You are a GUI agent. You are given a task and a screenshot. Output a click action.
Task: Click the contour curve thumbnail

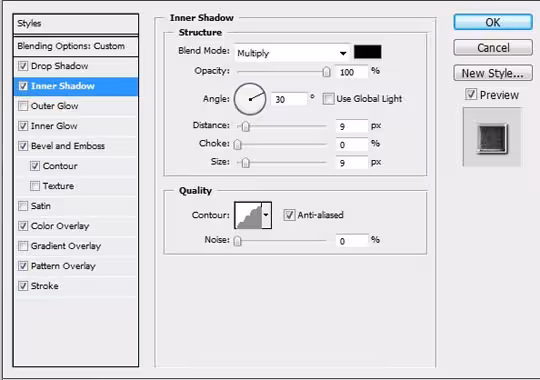248,215
